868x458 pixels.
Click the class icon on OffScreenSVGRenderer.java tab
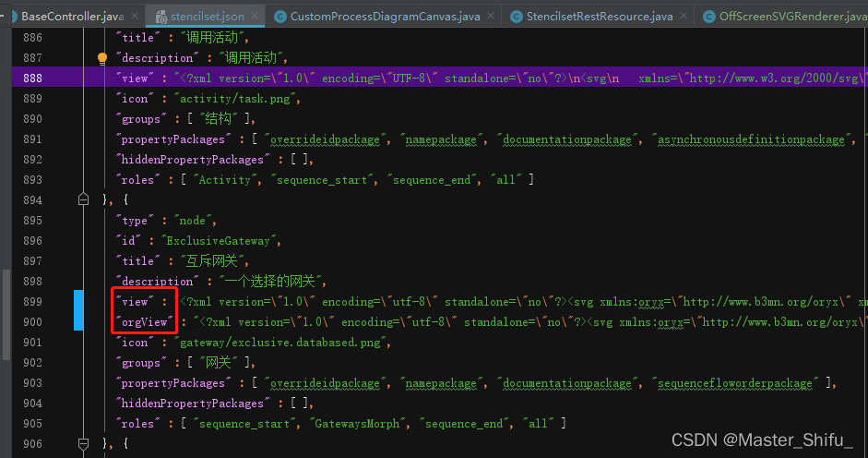(x=709, y=17)
